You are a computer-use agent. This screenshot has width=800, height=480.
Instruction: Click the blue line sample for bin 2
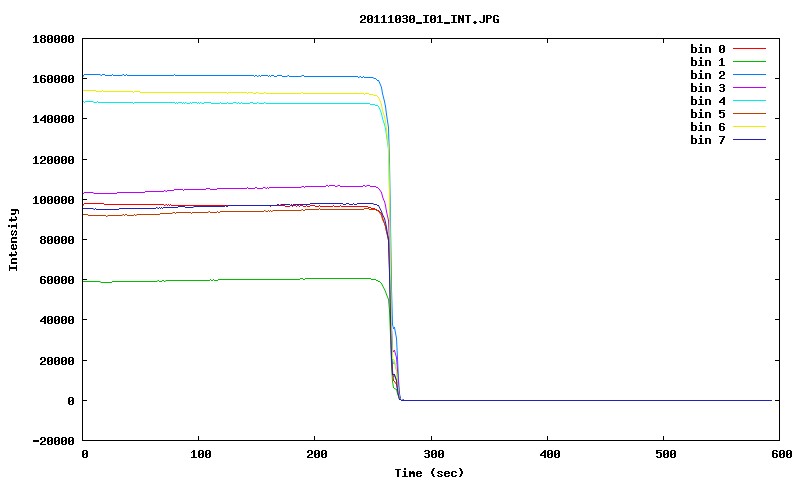[x=749, y=75]
